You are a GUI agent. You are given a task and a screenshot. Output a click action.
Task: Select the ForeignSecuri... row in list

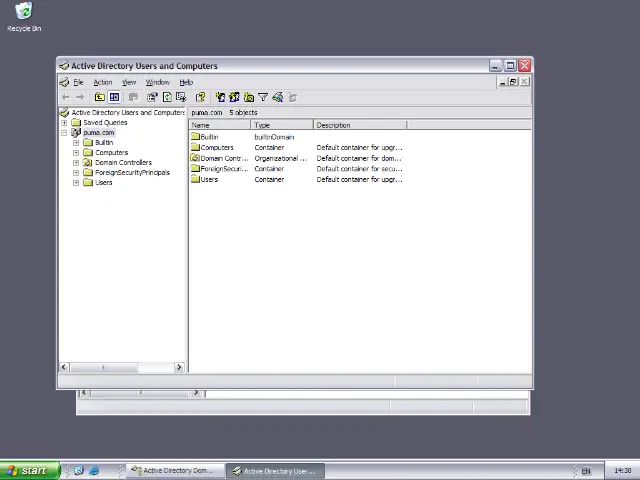pyautogui.click(x=220, y=169)
